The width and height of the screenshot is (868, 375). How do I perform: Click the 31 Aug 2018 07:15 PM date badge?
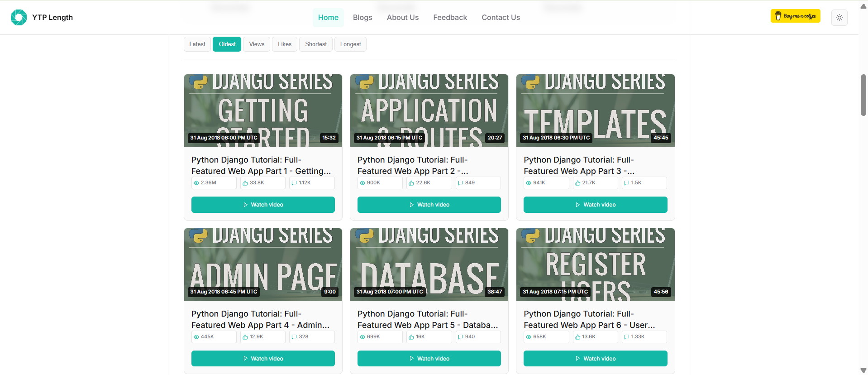(555, 292)
